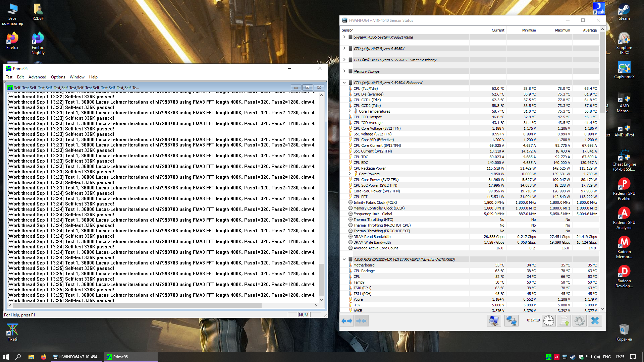Expand the Memory Timings sensor group

click(344, 71)
